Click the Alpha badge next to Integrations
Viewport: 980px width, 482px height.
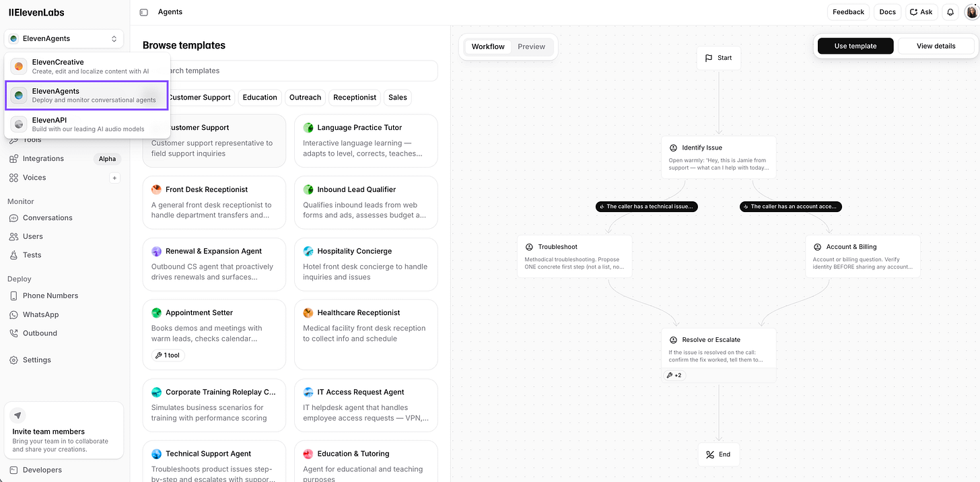coord(107,160)
